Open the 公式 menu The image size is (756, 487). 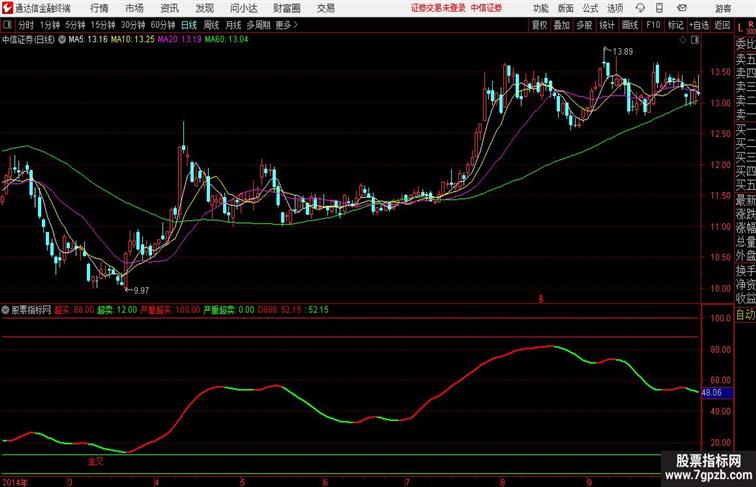pos(590,8)
